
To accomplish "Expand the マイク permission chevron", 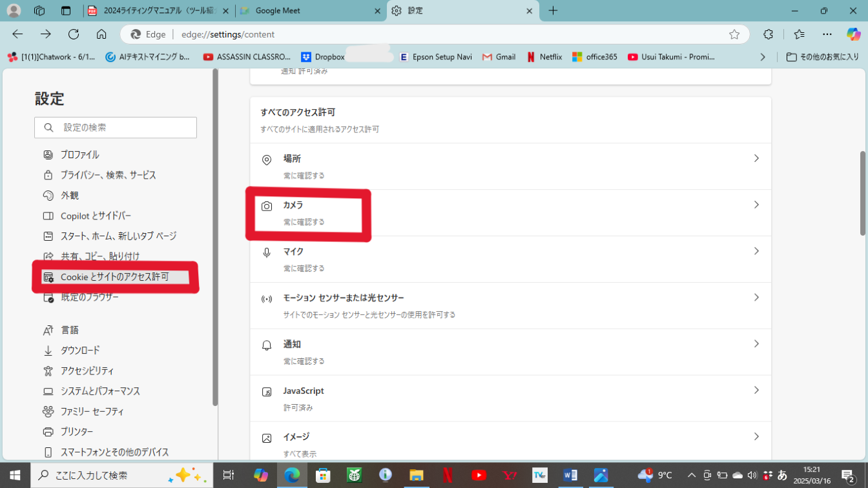I will [756, 251].
